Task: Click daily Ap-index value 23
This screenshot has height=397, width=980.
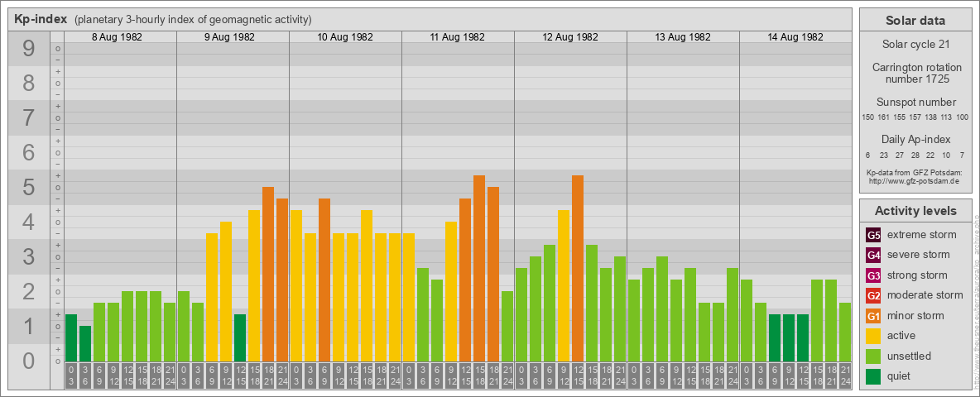Action: click(x=883, y=155)
